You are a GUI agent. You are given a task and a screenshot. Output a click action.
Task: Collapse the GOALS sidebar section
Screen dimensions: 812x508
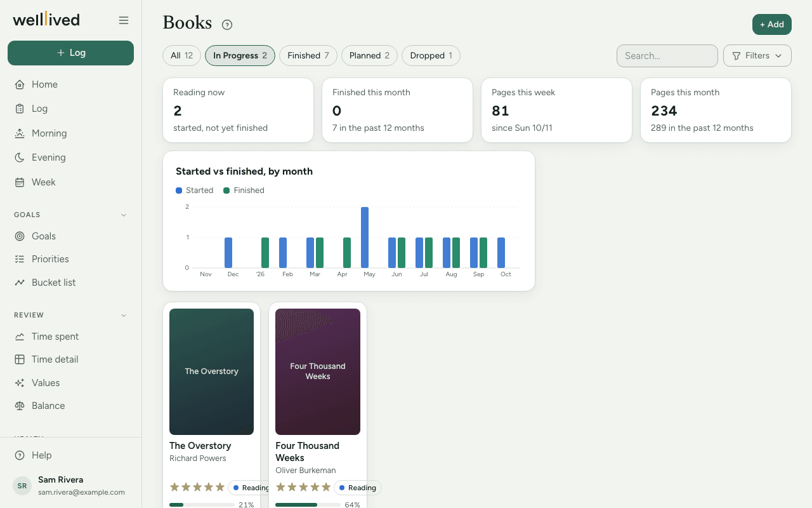[x=124, y=215]
